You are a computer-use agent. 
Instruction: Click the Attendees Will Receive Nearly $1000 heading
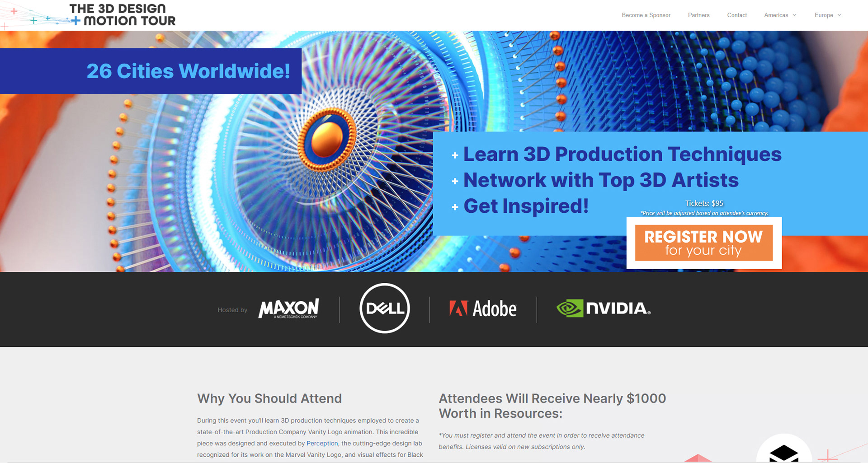[552, 406]
